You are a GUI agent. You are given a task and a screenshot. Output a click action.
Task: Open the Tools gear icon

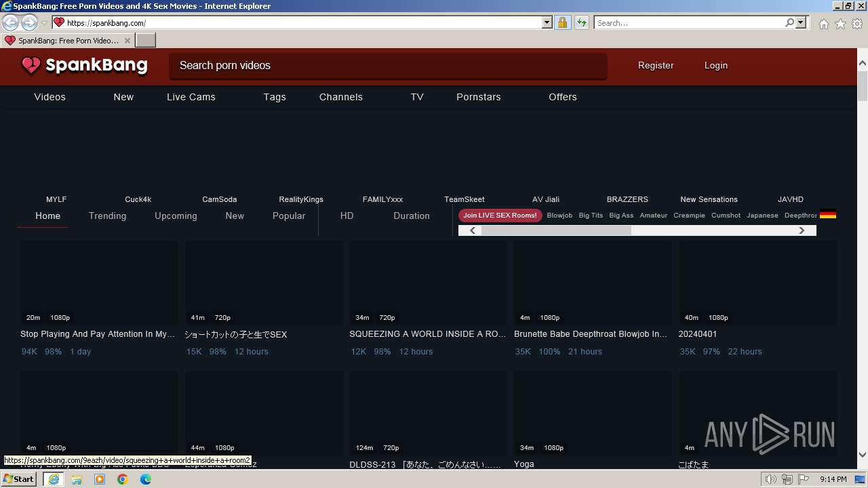pos(857,24)
